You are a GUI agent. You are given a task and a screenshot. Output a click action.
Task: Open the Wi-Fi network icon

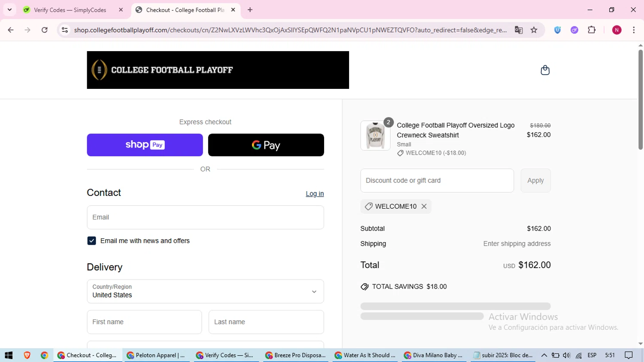coord(579,355)
